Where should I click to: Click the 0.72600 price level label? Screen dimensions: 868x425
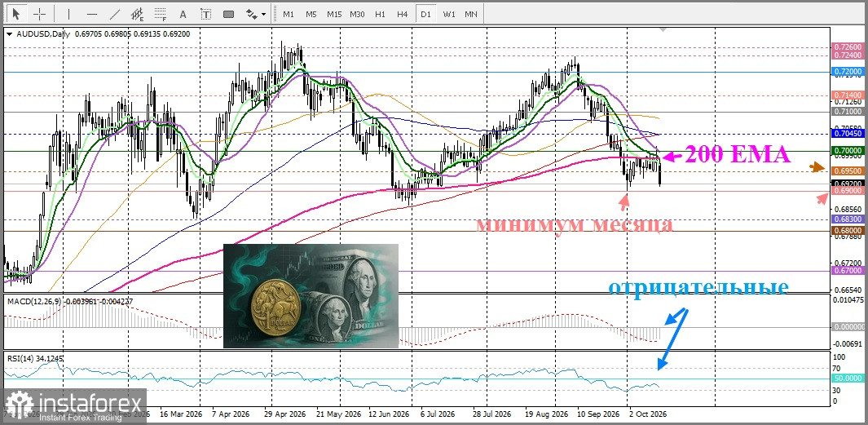(848, 48)
